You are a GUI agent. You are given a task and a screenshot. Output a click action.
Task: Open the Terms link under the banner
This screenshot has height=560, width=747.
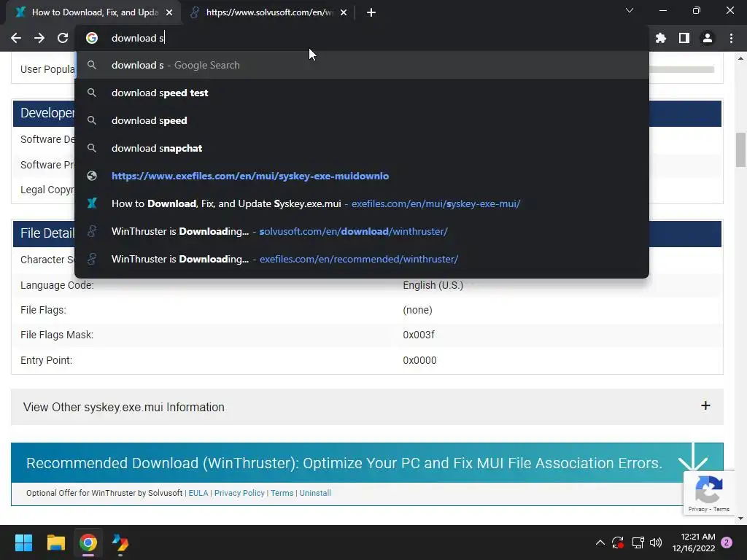point(282,493)
